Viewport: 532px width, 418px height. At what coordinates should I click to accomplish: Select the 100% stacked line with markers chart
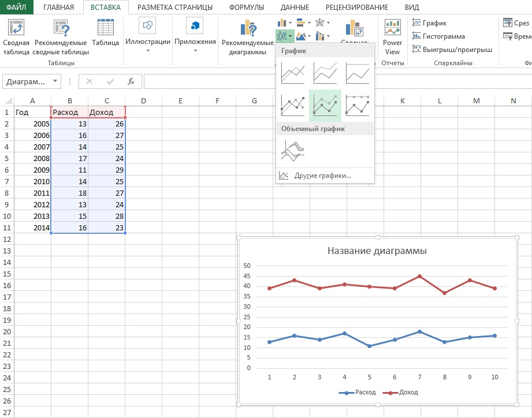357,105
